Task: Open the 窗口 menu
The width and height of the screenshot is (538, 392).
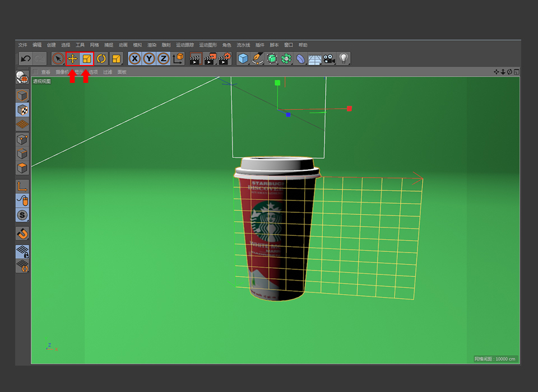Action: (x=289, y=45)
